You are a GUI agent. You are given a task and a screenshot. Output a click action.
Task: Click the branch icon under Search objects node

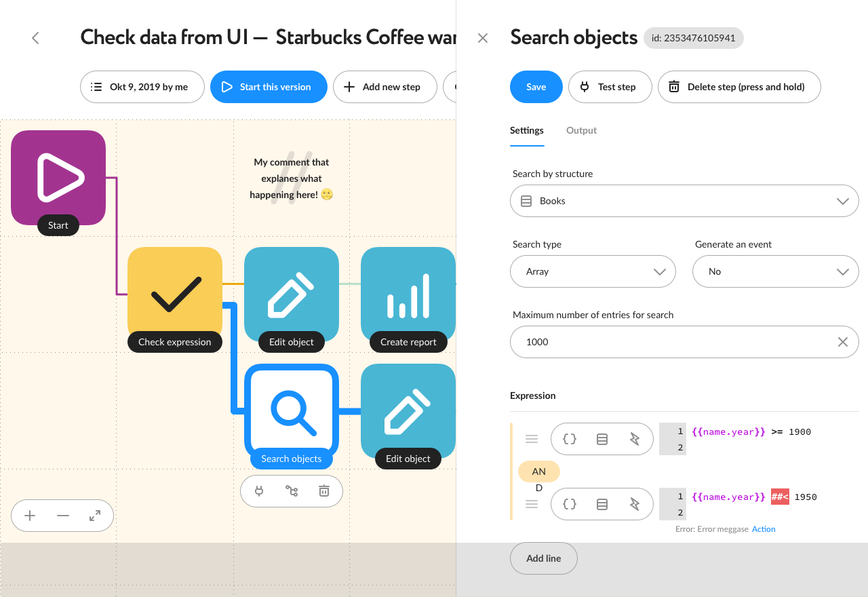pos(292,491)
